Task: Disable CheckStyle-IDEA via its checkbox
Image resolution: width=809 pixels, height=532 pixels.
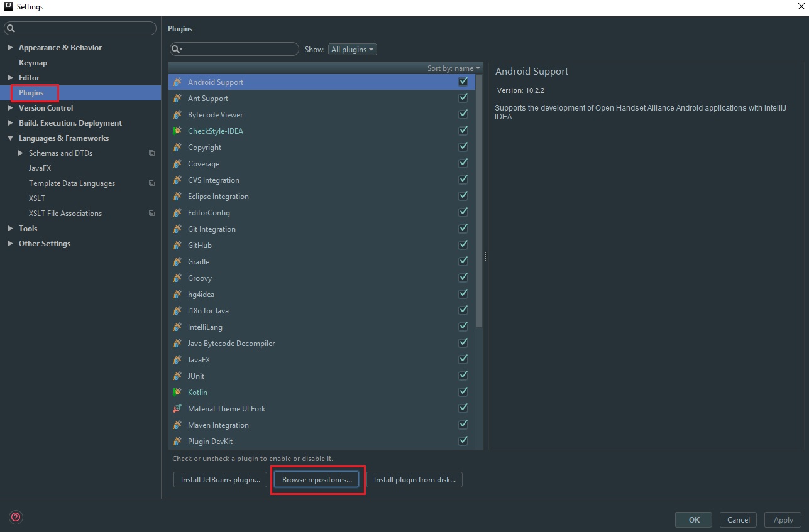Action: [x=463, y=131]
